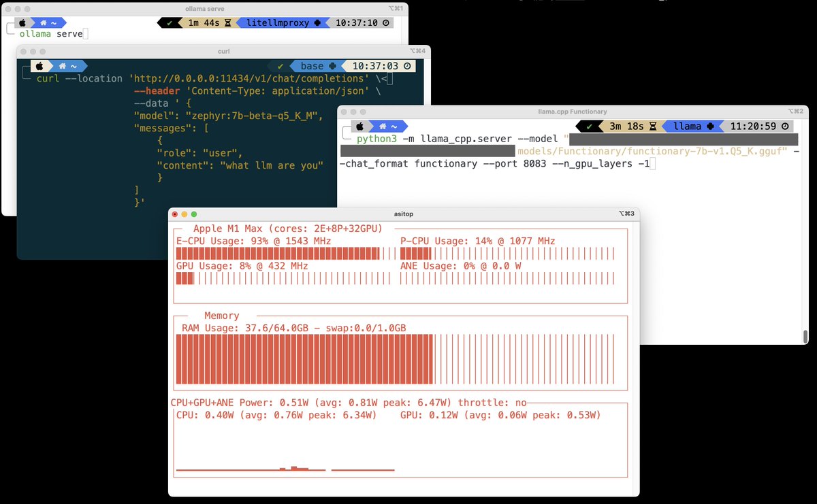Click the green checkmark in ollama serve prompt
This screenshot has height=504, width=817.
[170, 22]
